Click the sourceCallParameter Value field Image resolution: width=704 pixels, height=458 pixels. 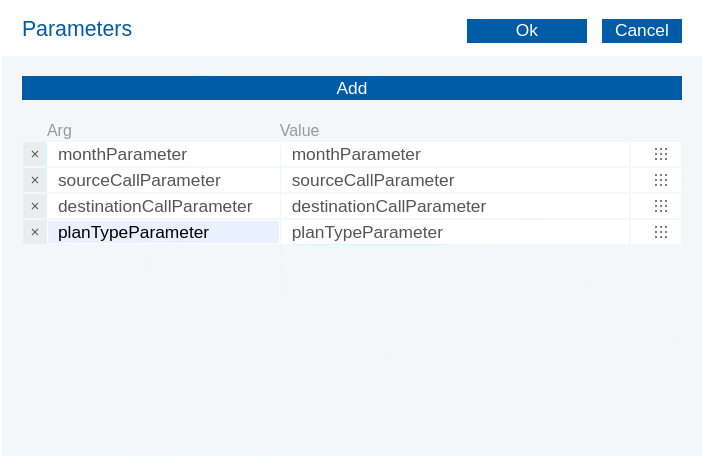455,180
